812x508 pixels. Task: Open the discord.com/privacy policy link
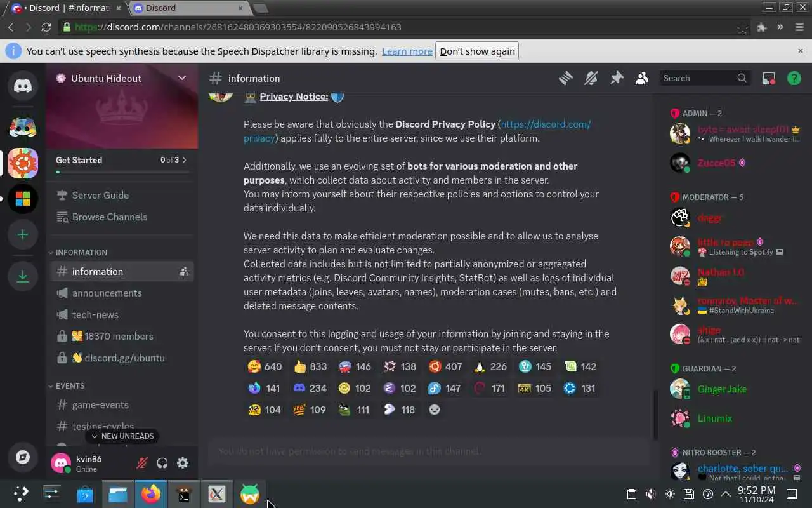(417, 131)
